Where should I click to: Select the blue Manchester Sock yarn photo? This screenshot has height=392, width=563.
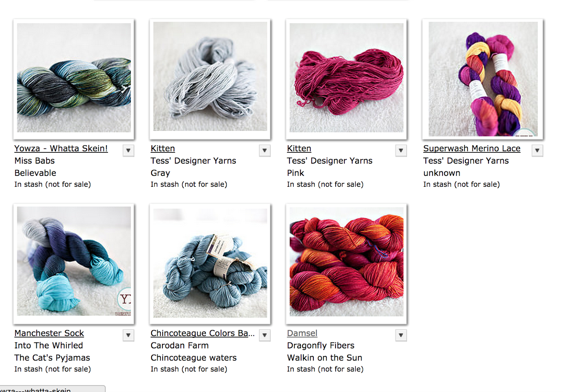click(x=74, y=261)
